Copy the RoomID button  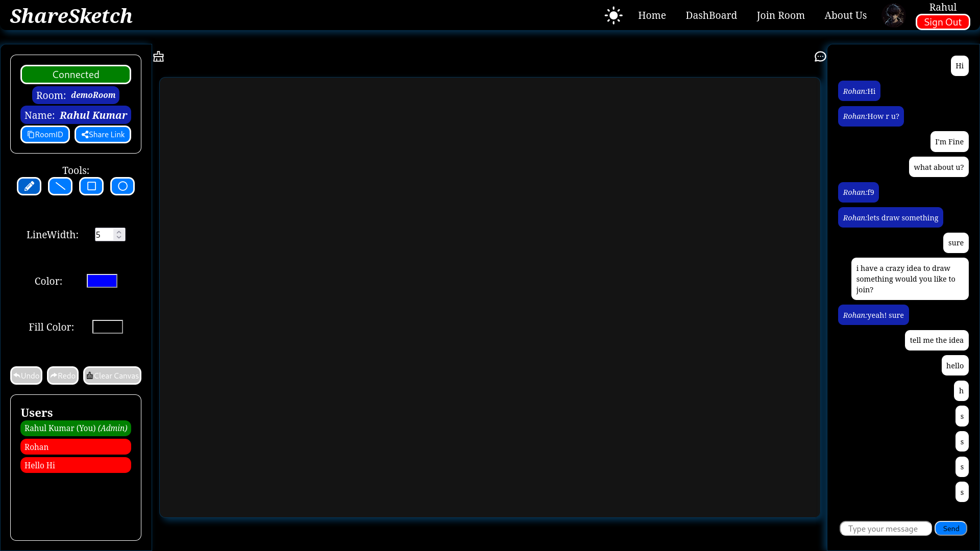(45, 135)
